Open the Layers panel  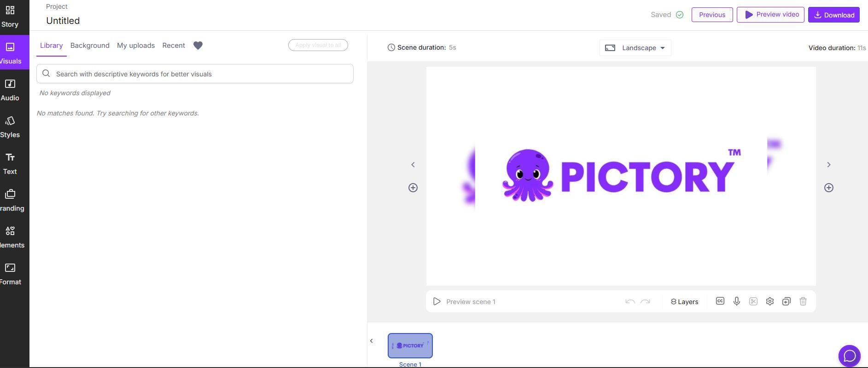tap(685, 302)
